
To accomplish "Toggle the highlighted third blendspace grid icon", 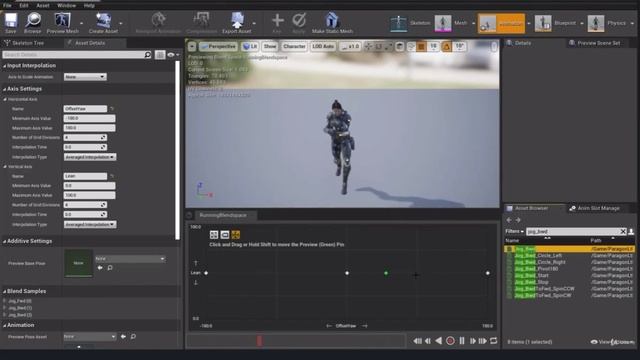I will point(236,235).
